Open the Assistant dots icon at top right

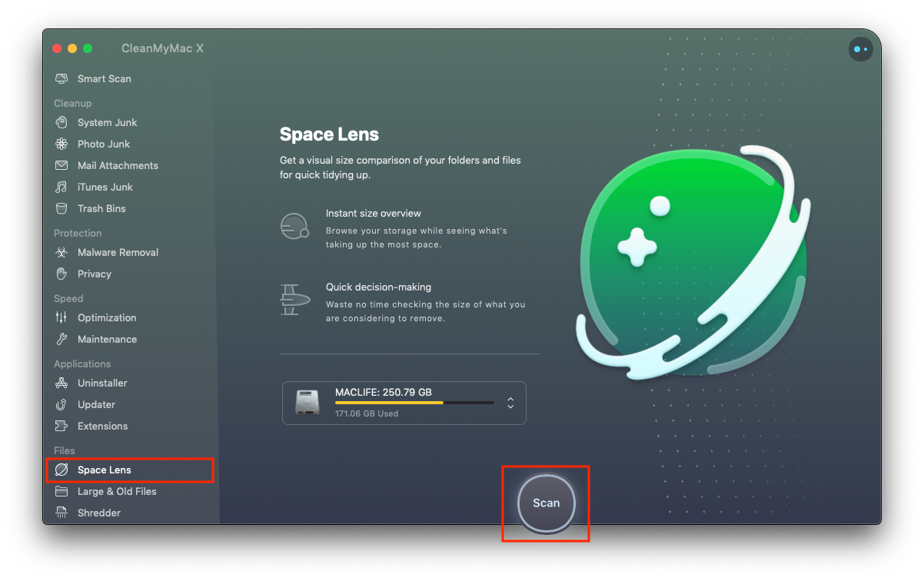coord(859,50)
